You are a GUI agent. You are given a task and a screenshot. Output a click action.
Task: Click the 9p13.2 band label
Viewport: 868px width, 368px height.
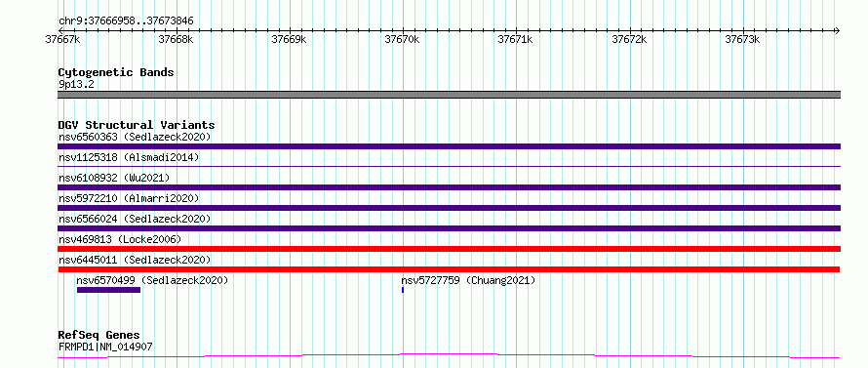pyautogui.click(x=76, y=84)
